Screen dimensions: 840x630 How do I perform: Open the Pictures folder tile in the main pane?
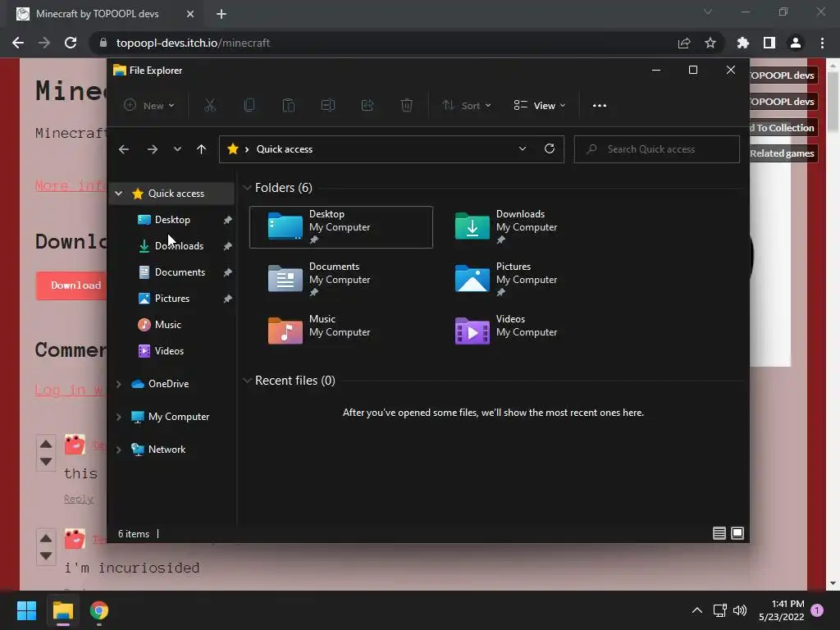tap(527, 279)
